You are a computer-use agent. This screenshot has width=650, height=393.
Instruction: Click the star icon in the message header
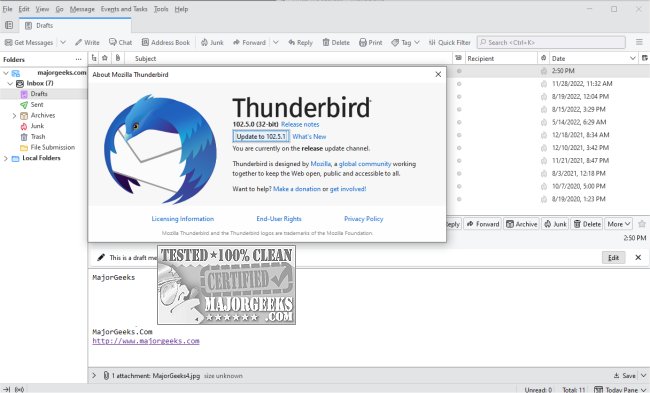(642, 224)
